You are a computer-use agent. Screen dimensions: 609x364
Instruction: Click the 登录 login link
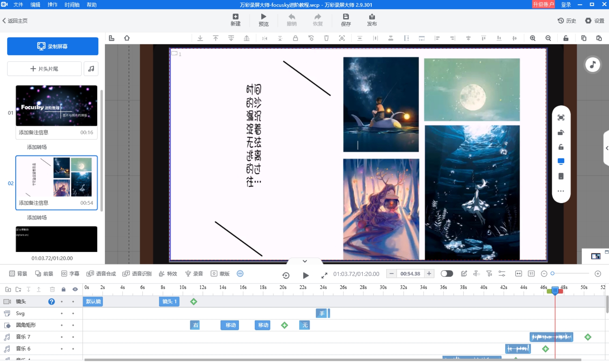click(x=566, y=5)
